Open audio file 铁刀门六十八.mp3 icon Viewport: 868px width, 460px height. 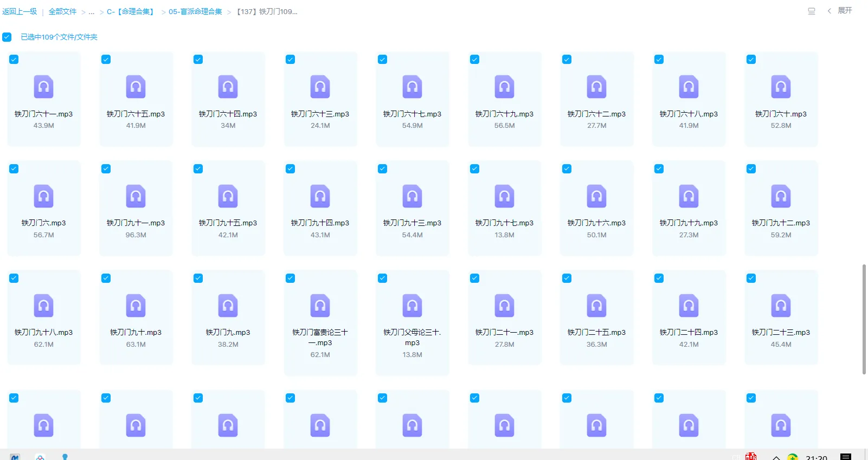[x=689, y=87]
